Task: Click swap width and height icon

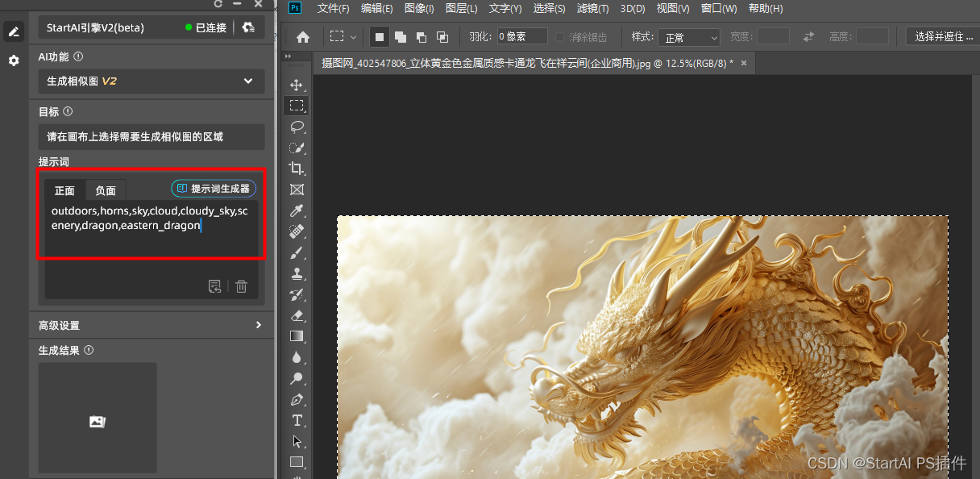Action: point(808,37)
